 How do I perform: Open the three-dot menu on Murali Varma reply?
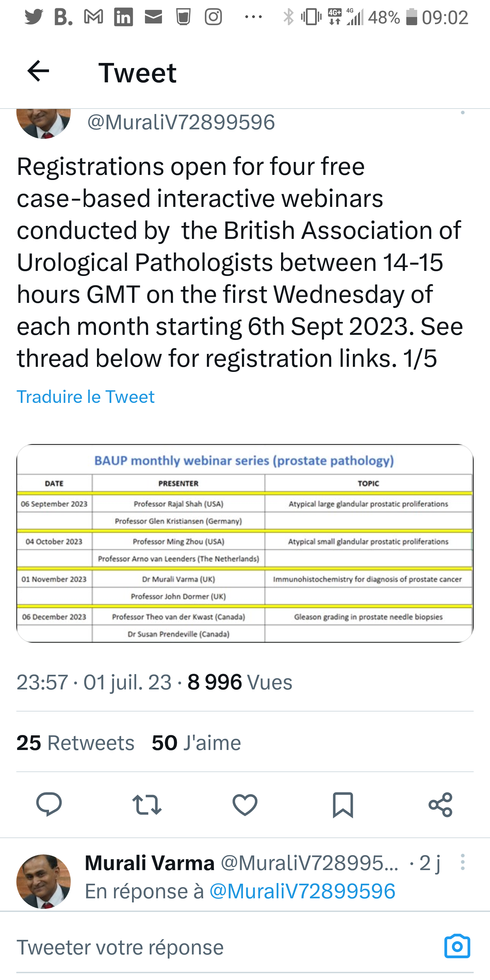click(x=463, y=862)
